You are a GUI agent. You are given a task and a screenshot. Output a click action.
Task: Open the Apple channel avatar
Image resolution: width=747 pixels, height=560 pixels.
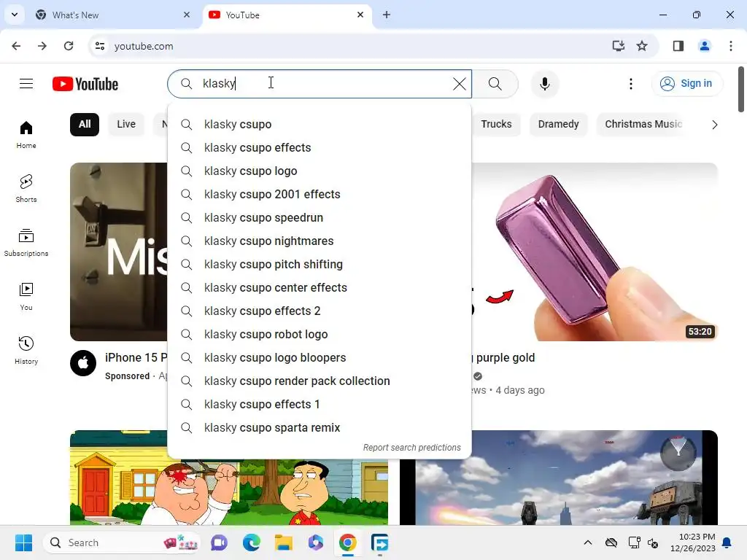[x=83, y=363]
